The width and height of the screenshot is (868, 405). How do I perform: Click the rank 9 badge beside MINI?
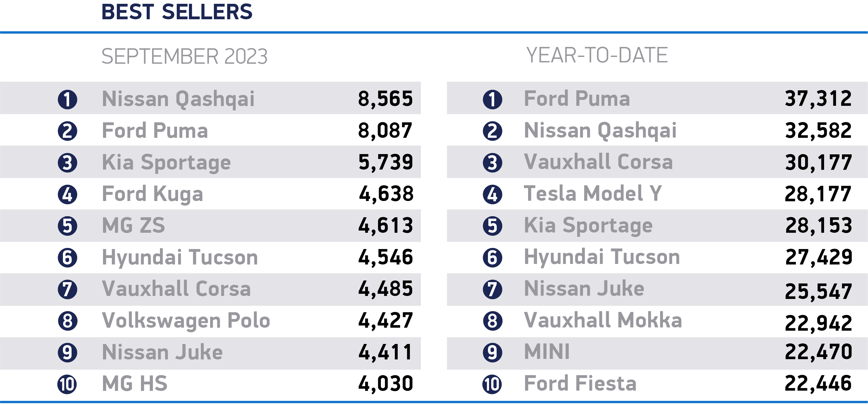click(x=492, y=353)
